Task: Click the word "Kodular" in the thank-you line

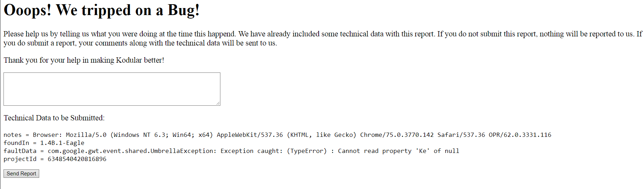Action: [129, 60]
